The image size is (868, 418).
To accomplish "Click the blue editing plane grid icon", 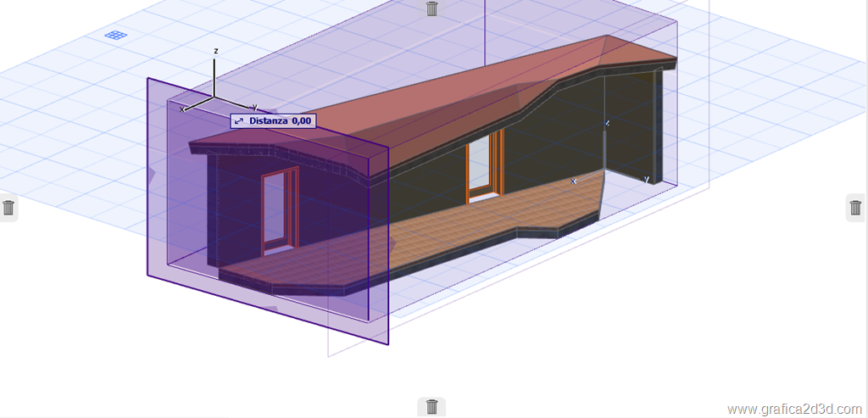I will 116,35.
